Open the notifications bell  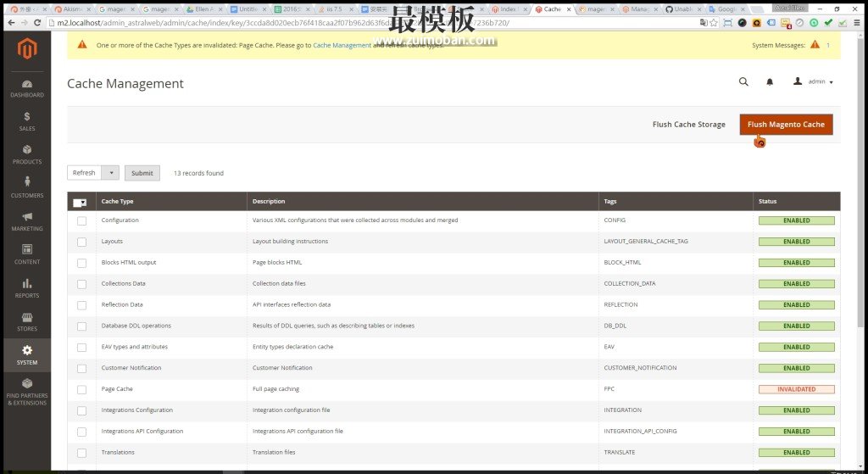point(770,82)
